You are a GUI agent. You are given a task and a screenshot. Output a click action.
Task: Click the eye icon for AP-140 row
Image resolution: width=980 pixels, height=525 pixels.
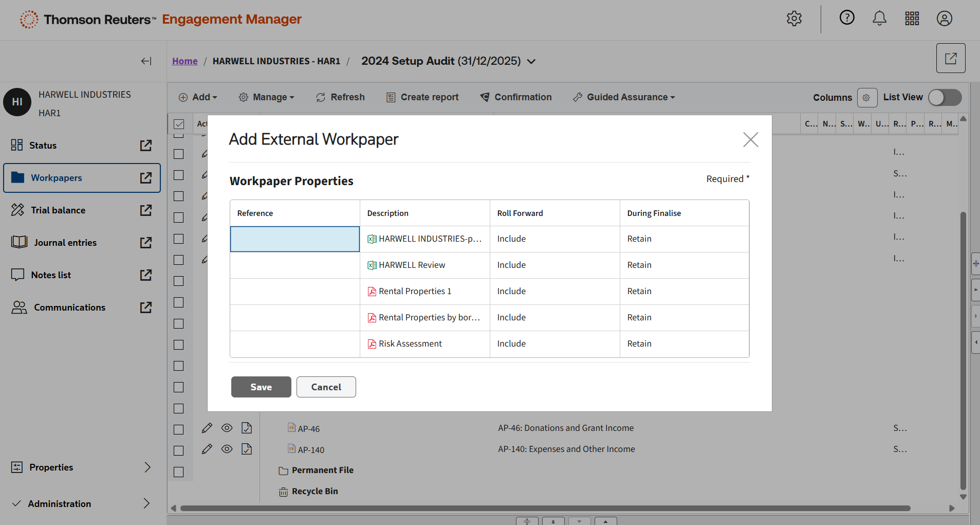tap(227, 449)
